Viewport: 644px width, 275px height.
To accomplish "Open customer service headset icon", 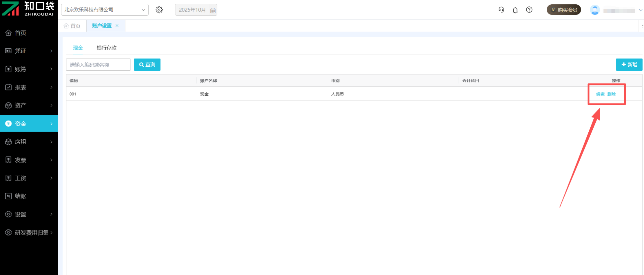I will [501, 10].
